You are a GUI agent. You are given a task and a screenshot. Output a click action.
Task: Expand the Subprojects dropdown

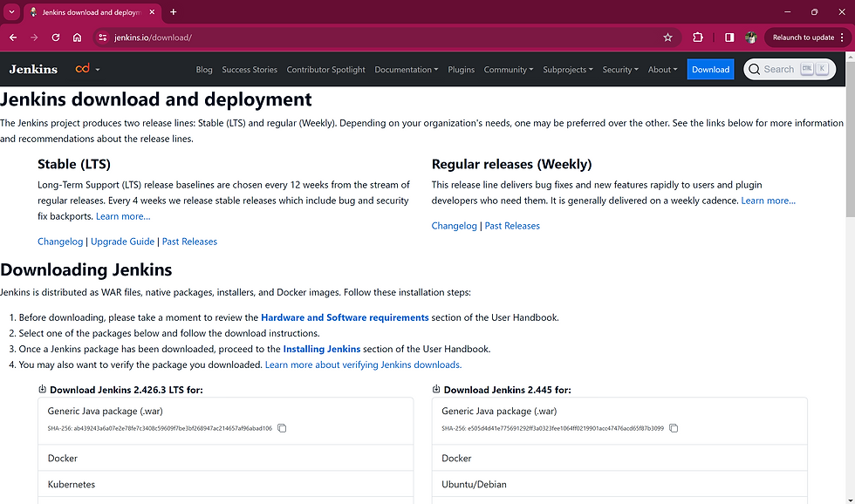click(x=568, y=70)
